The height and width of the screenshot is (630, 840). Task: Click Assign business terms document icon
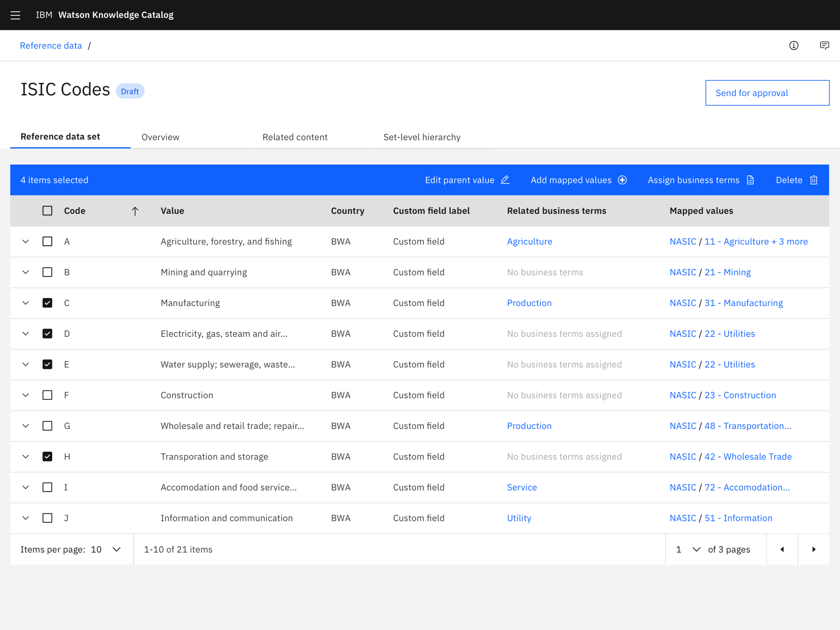pyautogui.click(x=750, y=180)
